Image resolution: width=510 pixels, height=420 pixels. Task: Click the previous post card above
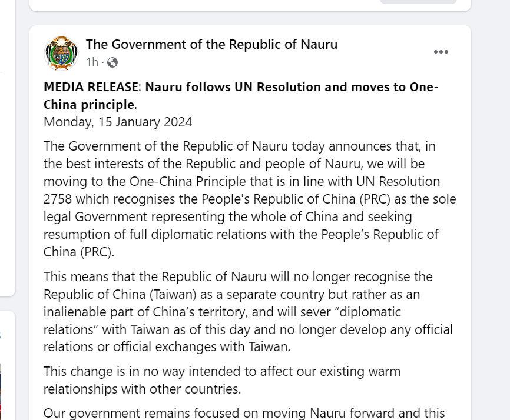tap(250, 5)
